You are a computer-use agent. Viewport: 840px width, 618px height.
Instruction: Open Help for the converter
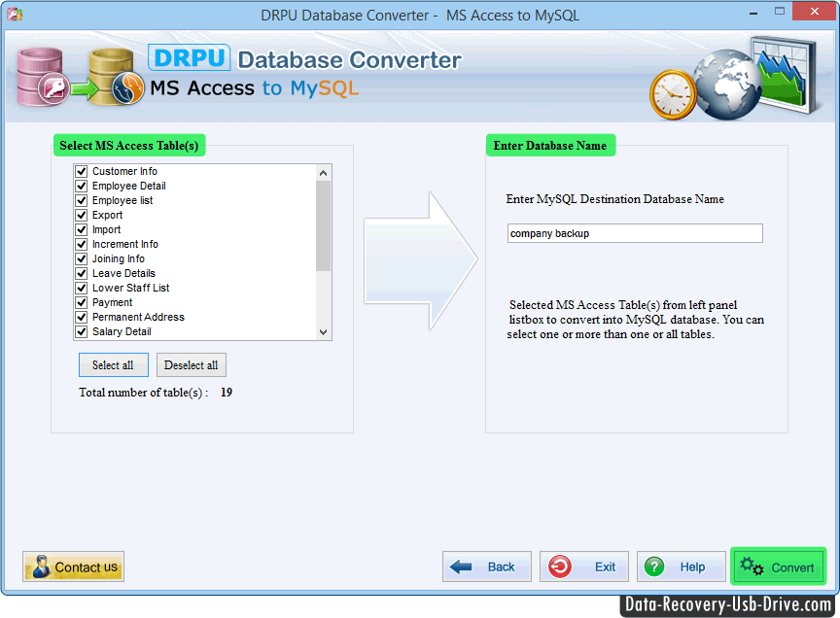(x=681, y=566)
